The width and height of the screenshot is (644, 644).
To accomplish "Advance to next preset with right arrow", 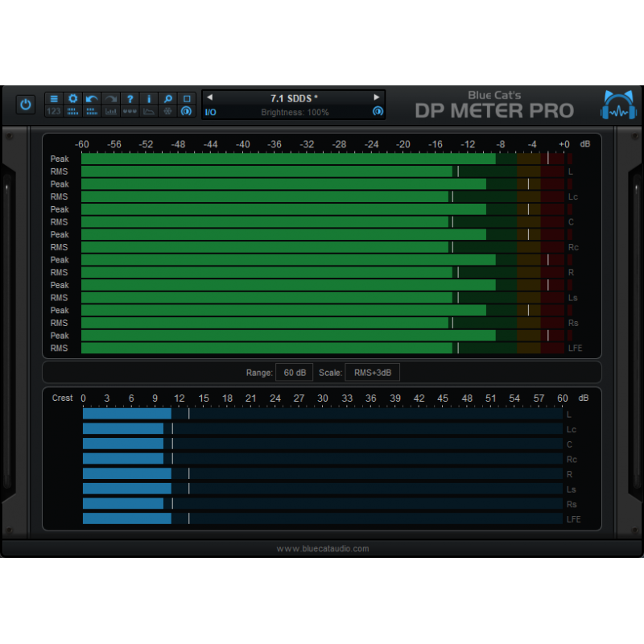I will click(x=377, y=97).
